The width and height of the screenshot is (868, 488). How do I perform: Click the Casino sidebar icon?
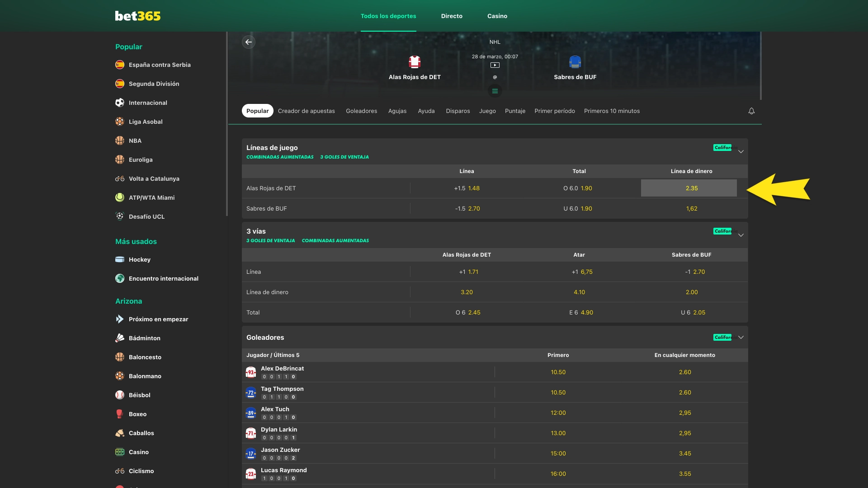click(x=120, y=452)
